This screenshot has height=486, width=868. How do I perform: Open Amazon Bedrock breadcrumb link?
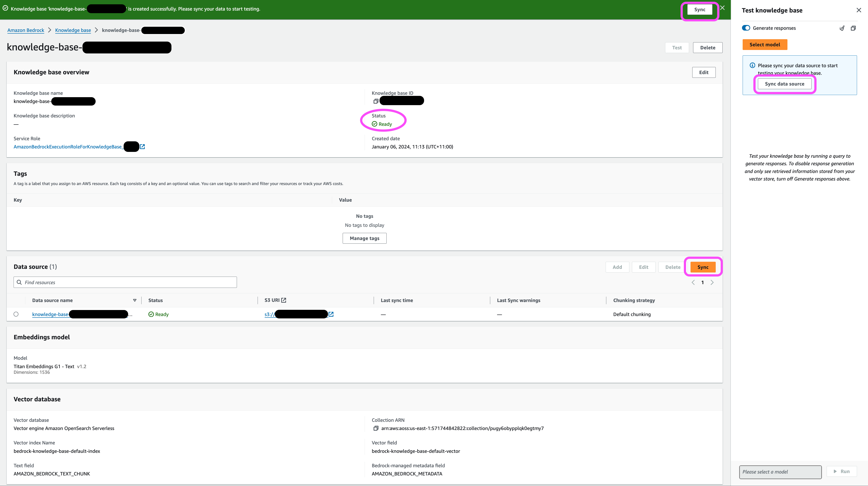(x=26, y=30)
